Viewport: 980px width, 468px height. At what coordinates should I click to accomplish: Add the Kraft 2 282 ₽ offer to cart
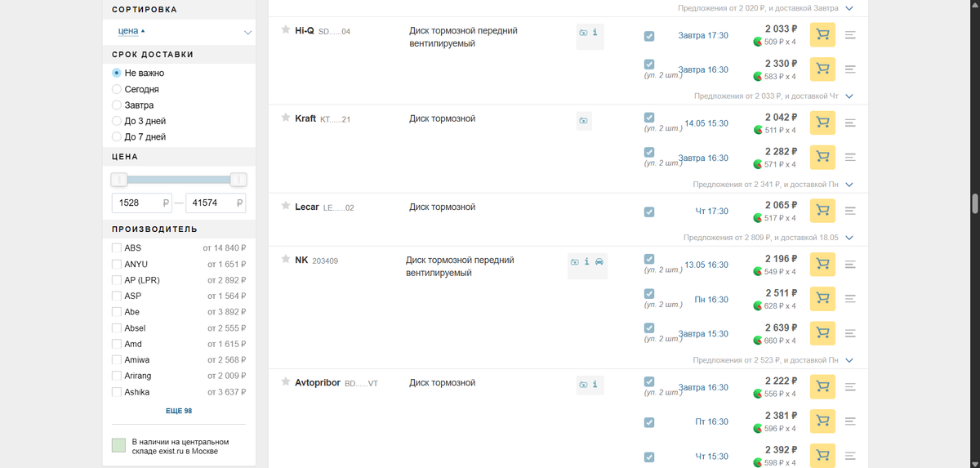coord(822,158)
